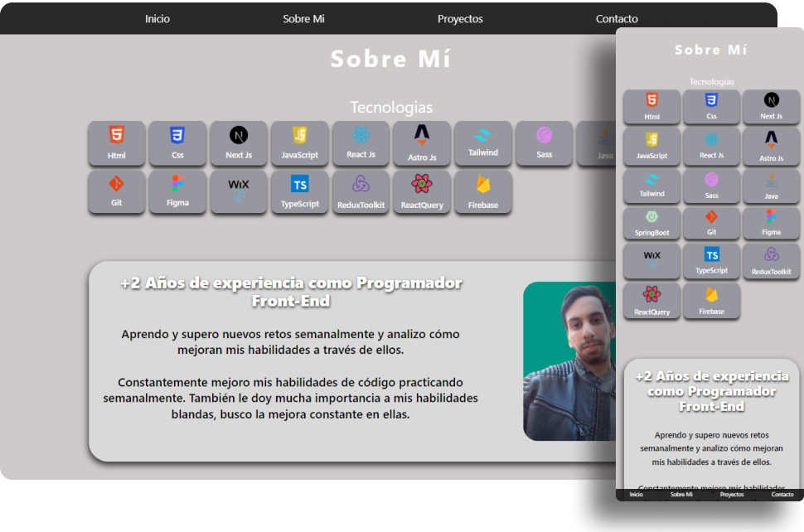Click the large Sobre Mí heading on desktop
Viewport: 804px width, 532px height.
(x=390, y=59)
